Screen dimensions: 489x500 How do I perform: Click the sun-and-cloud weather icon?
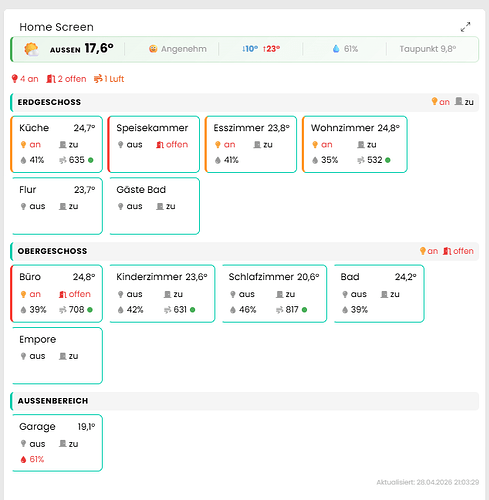[x=31, y=49]
